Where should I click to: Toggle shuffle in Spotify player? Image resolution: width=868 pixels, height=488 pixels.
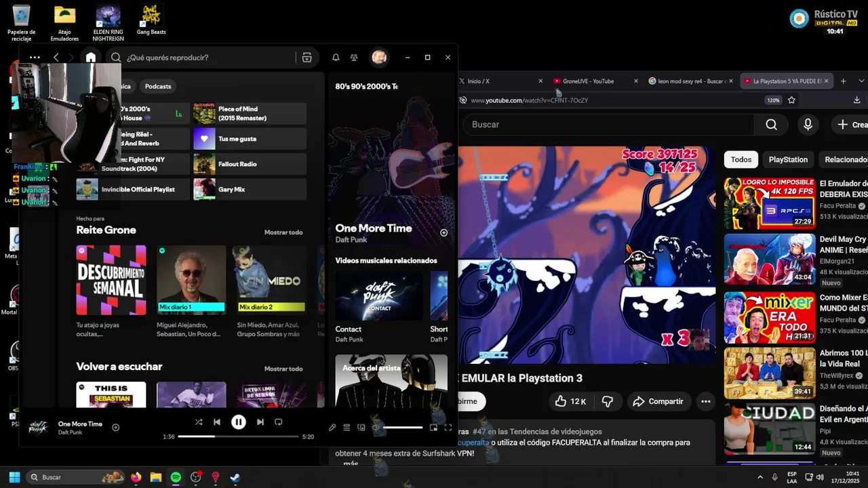199,422
